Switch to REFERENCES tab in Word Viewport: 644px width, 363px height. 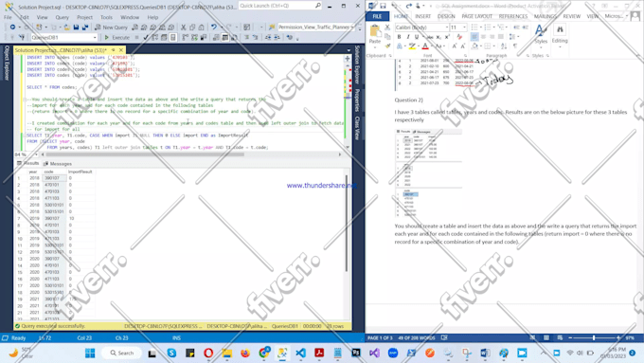513,16
